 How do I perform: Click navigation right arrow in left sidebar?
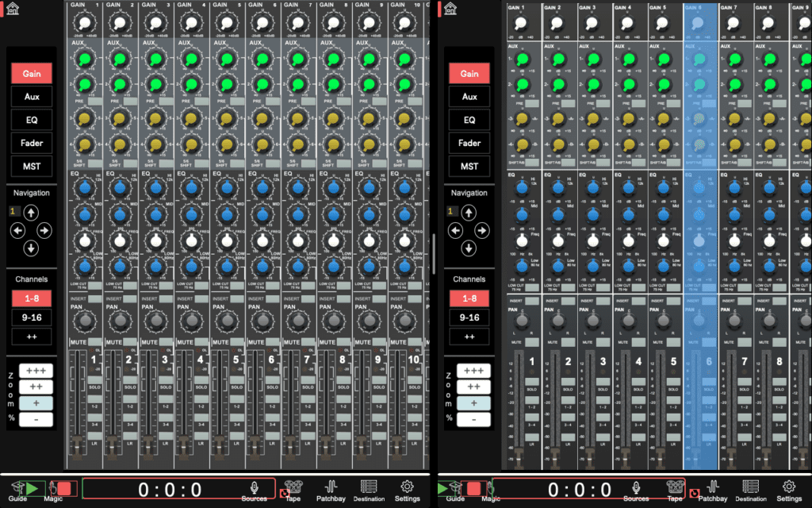pyautogui.click(x=44, y=231)
